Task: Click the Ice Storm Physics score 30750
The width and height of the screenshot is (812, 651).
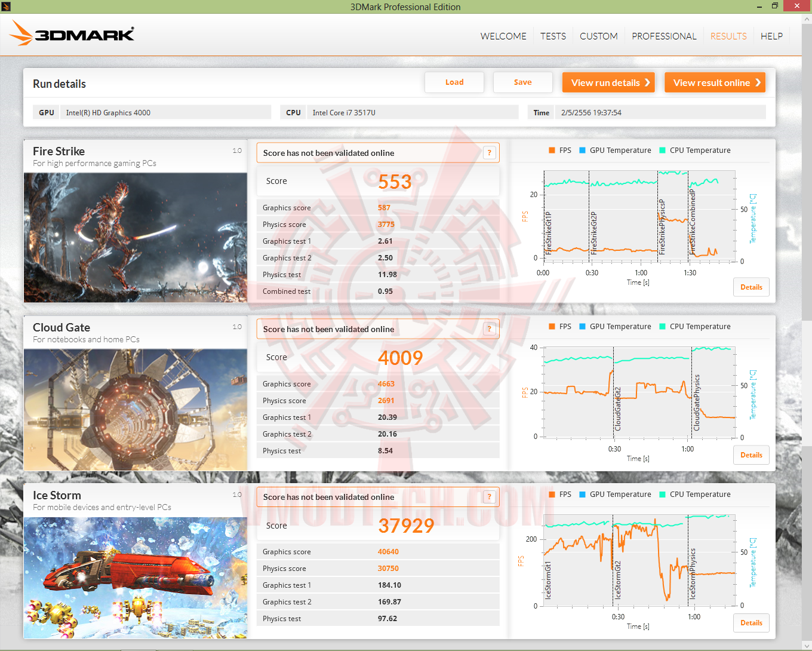Action: (x=388, y=569)
